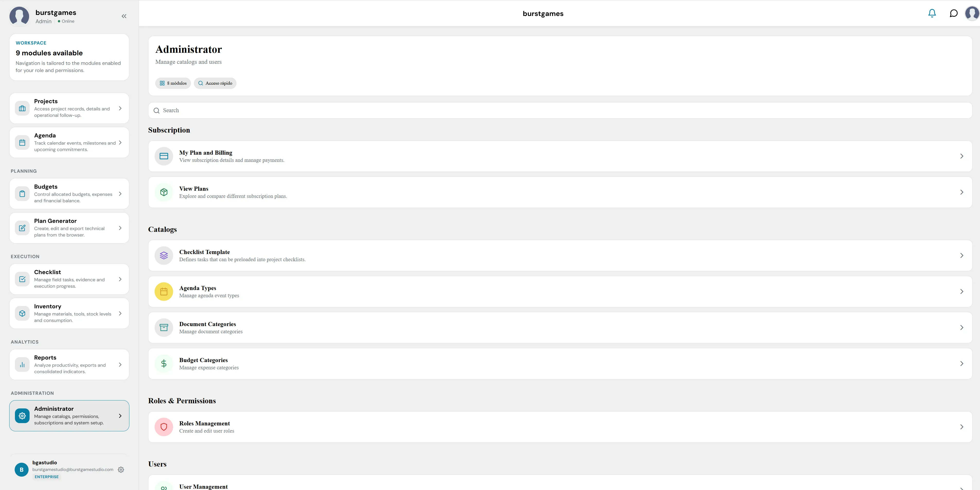Click the Reports bar chart icon
The width and height of the screenshot is (980, 490).
click(22, 364)
